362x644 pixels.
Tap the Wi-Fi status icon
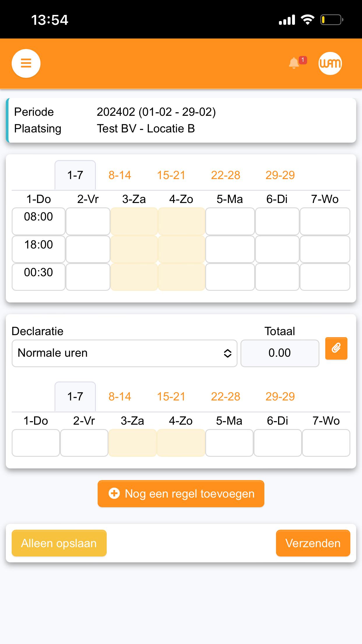(x=307, y=20)
